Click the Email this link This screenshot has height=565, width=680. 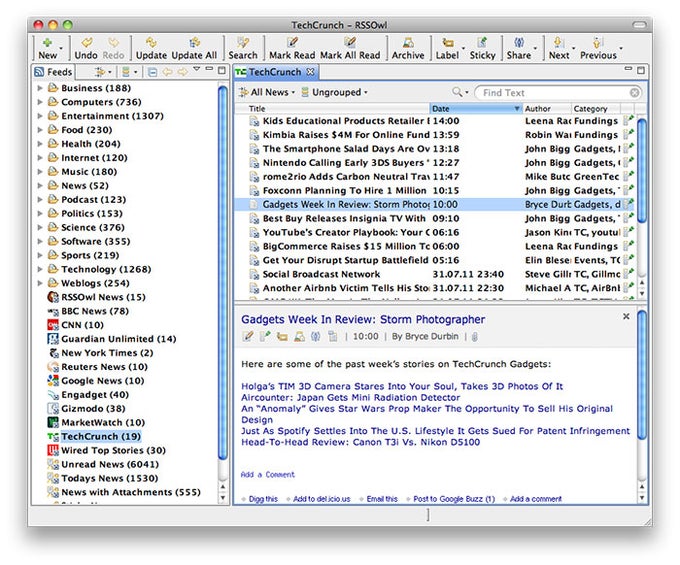[x=382, y=499]
